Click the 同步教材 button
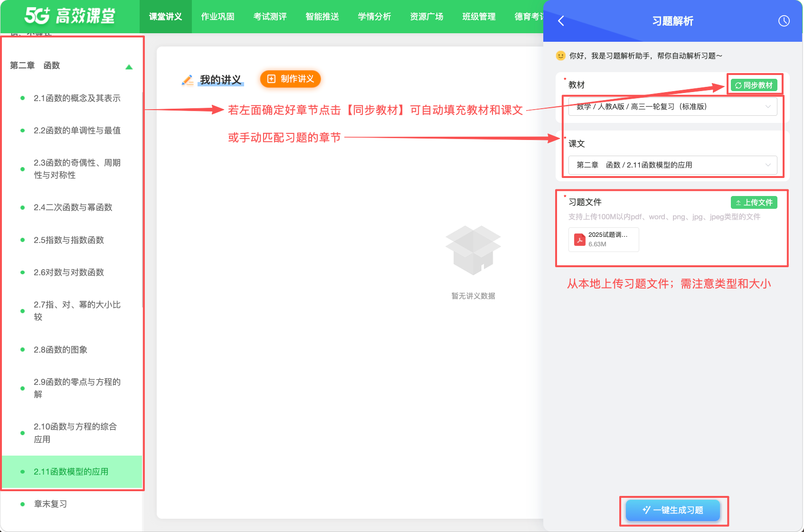The width and height of the screenshot is (804, 532). [754, 85]
